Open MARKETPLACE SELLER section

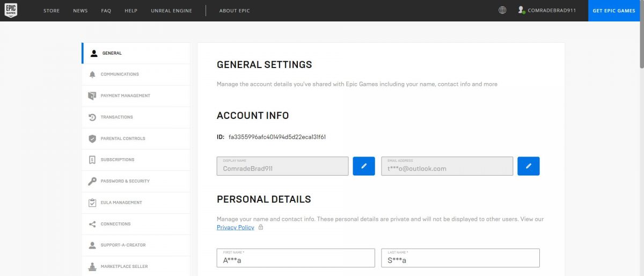(136, 266)
